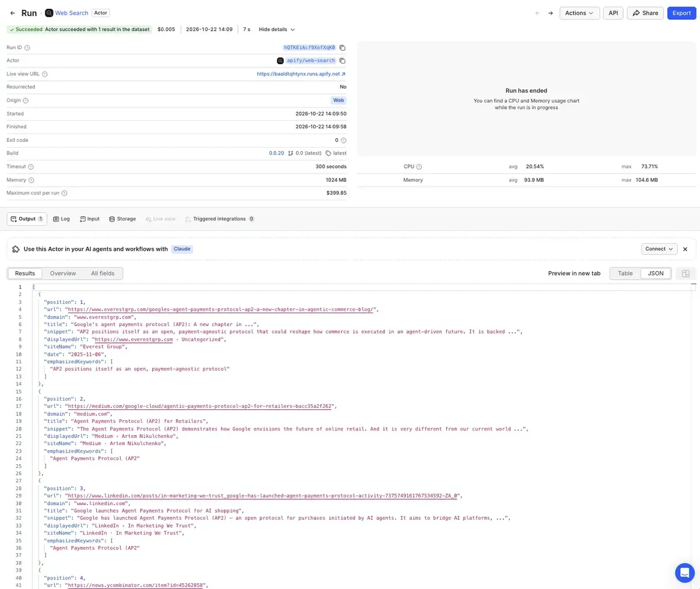This screenshot has height=589, width=700.
Task: Open the apify/web-search actor link
Action: pos(311,61)
